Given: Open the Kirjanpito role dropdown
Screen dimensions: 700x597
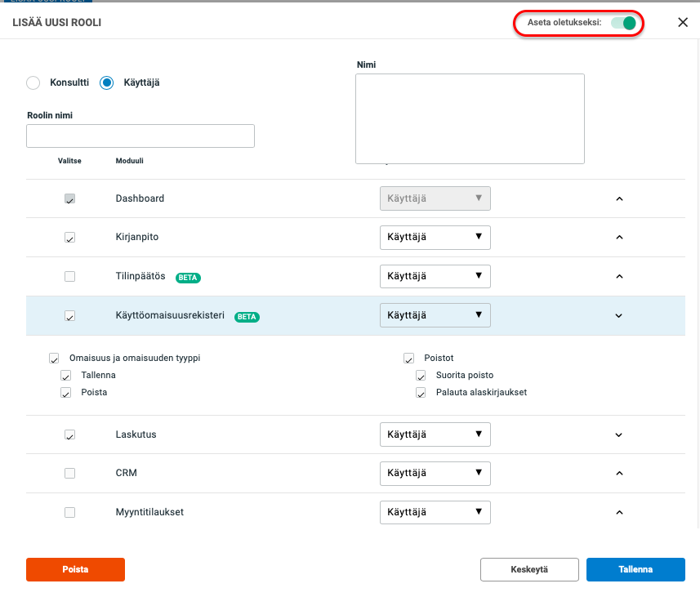Looking at the screenshot, I should 435,238.
